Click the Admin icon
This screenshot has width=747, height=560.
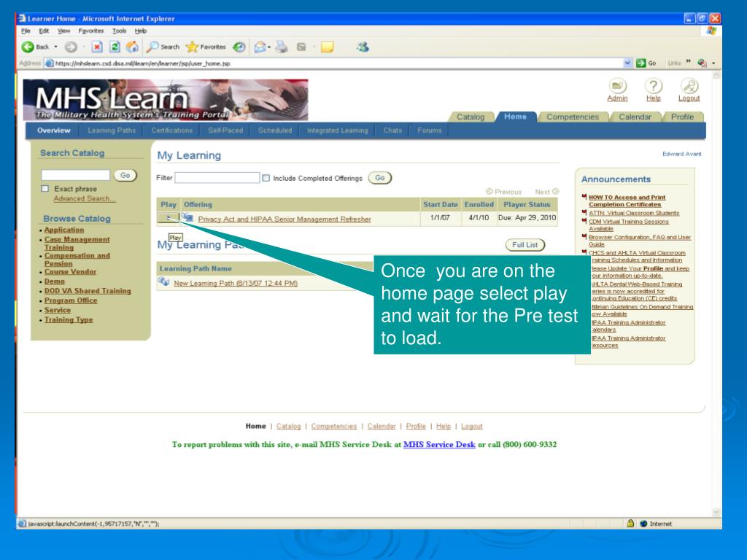617,86
